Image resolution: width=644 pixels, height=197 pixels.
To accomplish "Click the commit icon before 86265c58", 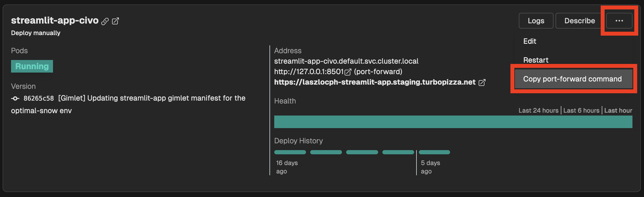I will coord(15,98).
